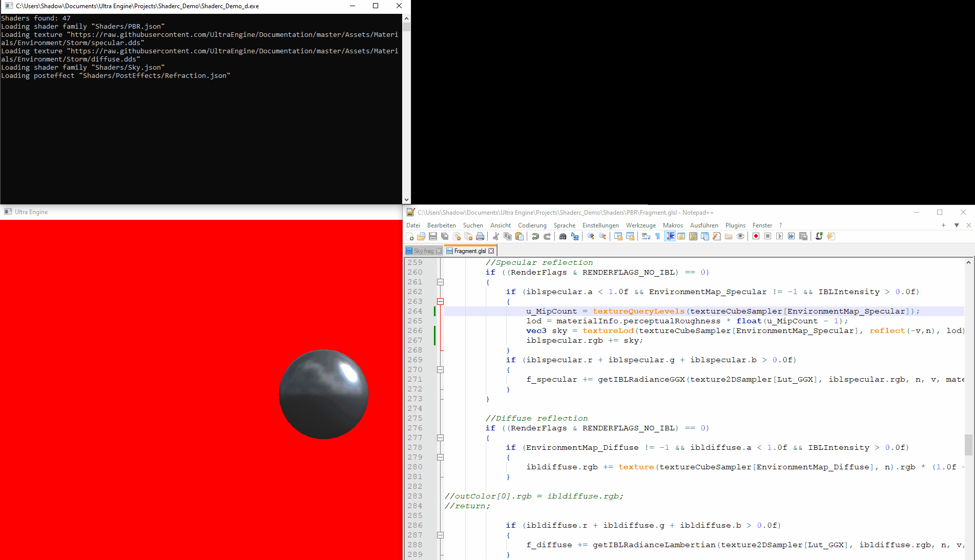Toggle show all characters
The image size is (975, 560).
(657, 236)
